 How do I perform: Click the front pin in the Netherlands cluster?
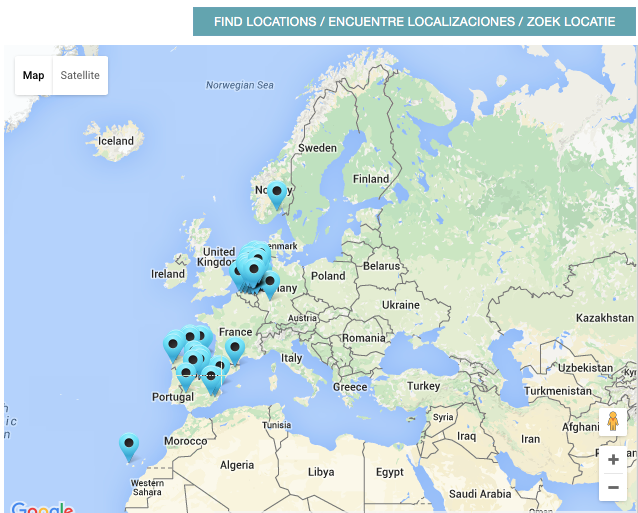click(253, 272)
